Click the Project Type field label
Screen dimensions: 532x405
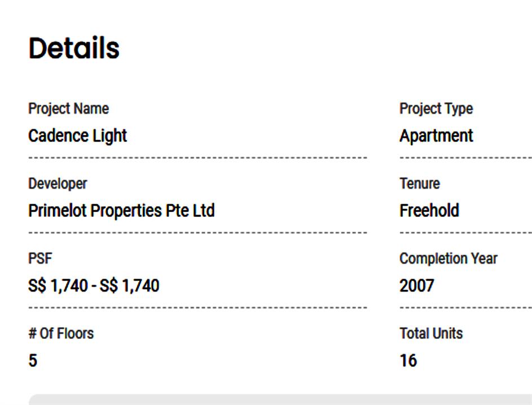point(436,108)
